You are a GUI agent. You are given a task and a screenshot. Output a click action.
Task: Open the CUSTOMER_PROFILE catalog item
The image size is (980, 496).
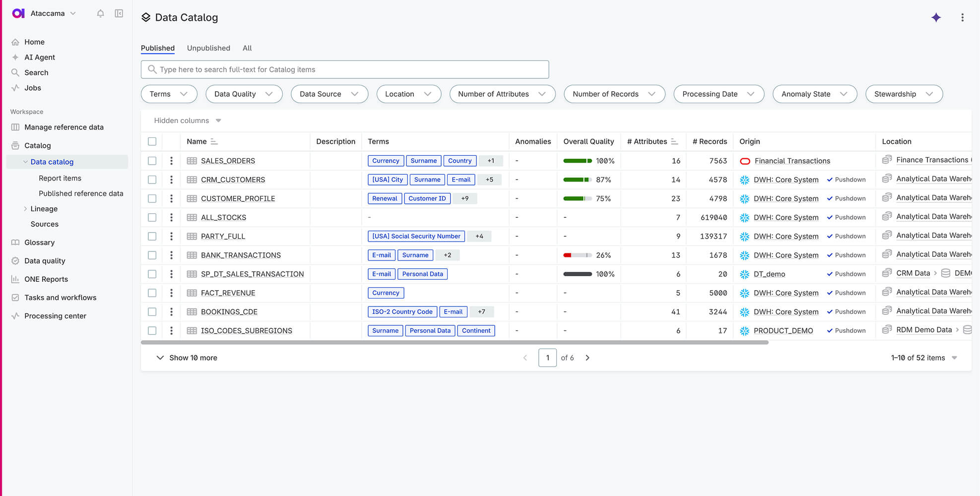(x=238, y=198)
